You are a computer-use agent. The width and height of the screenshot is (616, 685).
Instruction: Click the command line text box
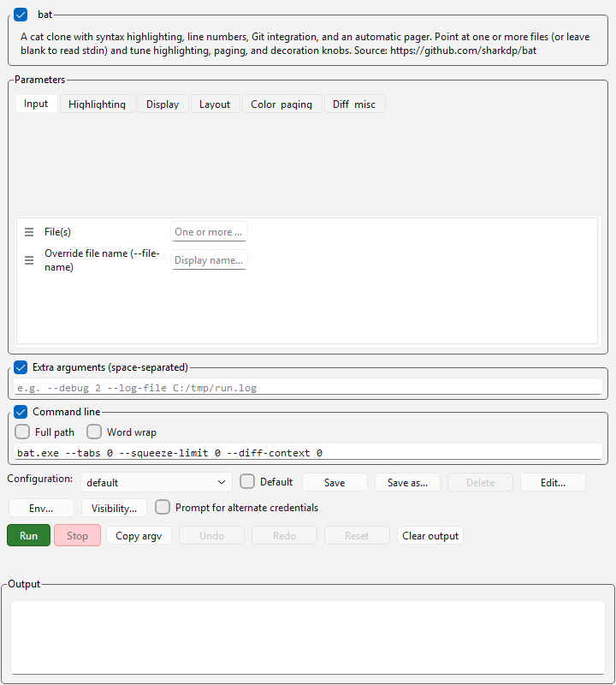308,453
